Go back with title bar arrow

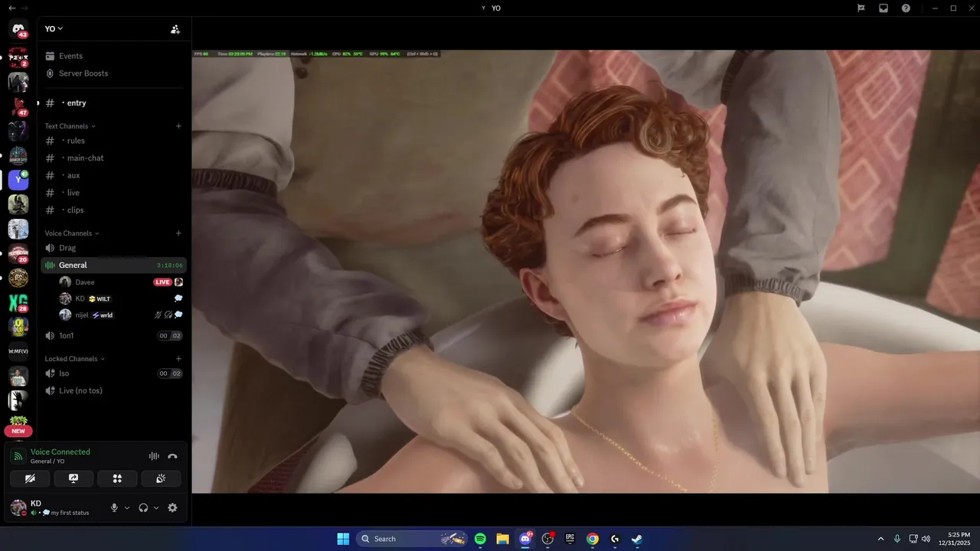click(x=11, y=8)
